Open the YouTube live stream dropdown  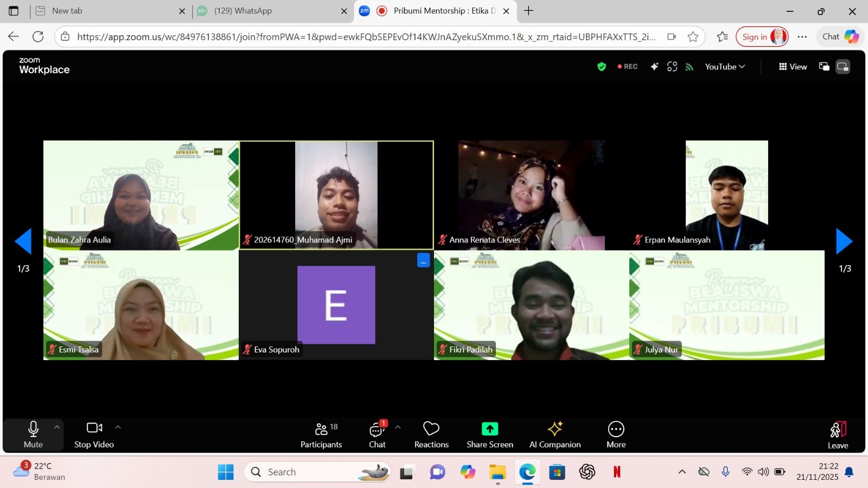point(725,67)
